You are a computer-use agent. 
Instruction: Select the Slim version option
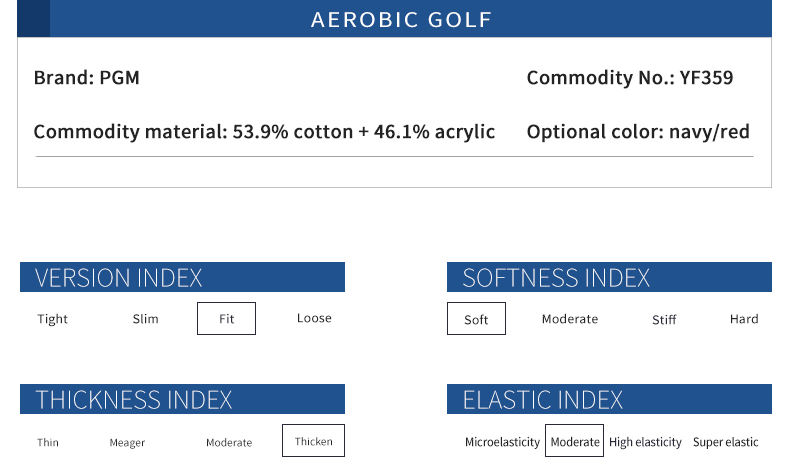146,318
